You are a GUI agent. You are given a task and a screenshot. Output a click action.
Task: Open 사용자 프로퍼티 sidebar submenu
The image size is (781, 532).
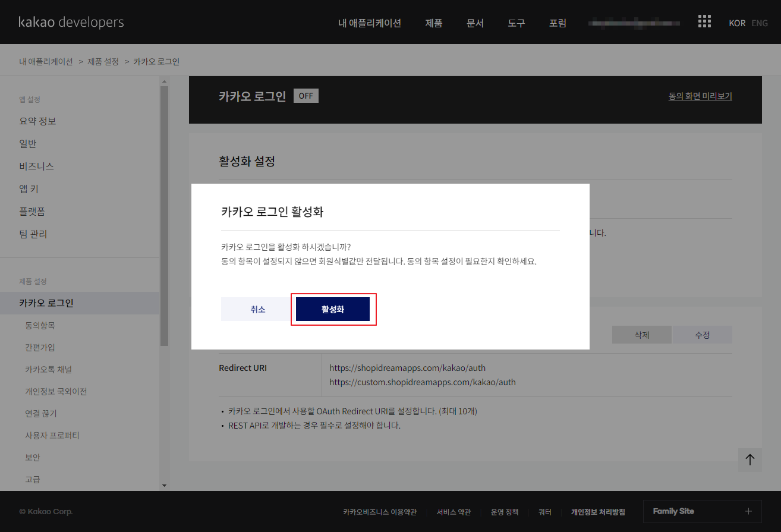(52, 436)
